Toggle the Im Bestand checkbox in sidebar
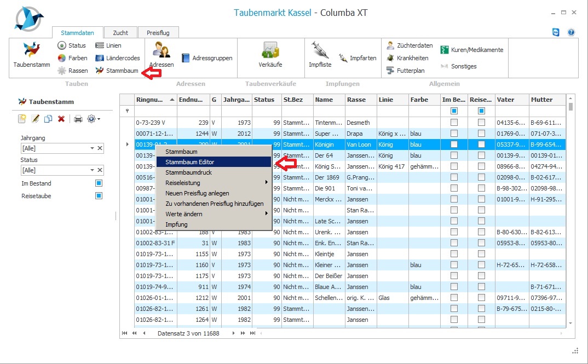 pos(99,183)
